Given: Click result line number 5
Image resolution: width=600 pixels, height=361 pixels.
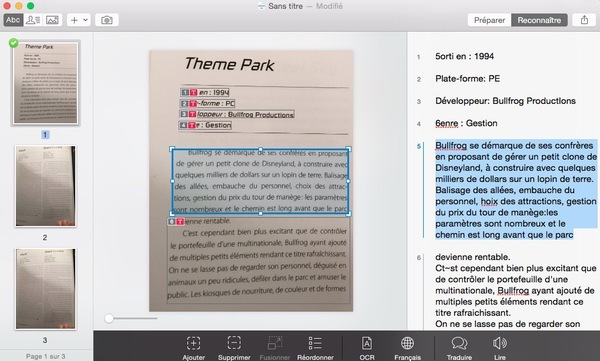Looking at the screenshot, I should pyautogui.click(x=419, y=146).
